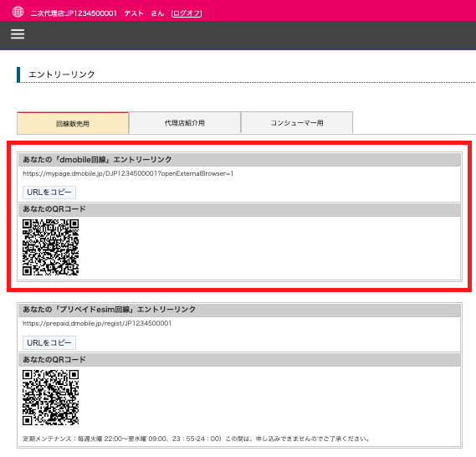The image size is (476, 457).
Task: Click the 二次代理店:JP1234500001 header text
Action: coord(74,13)
